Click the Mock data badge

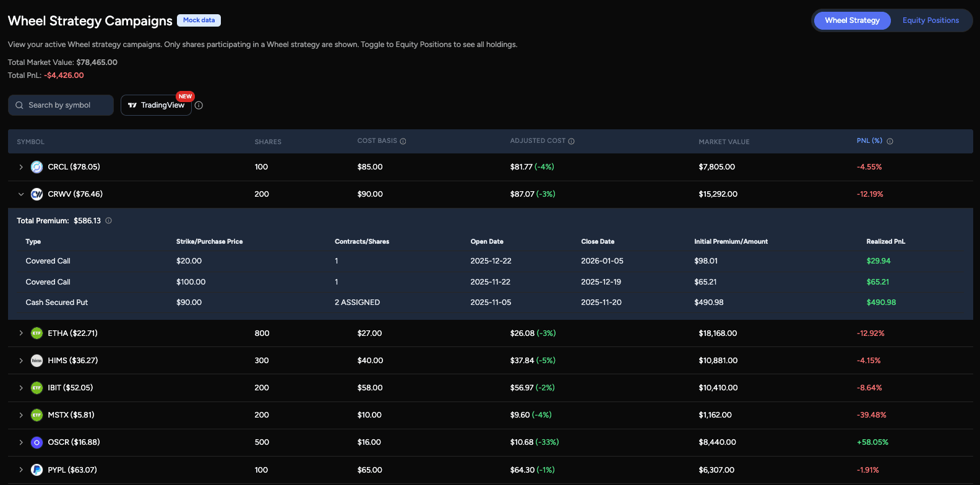[x=199, y=20]
